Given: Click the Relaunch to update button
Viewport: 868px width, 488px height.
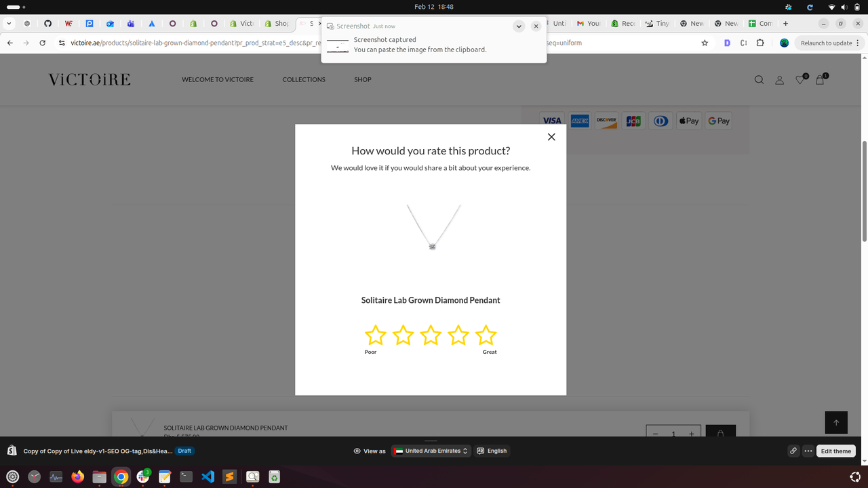Looking at the screenshot, I should pos(829,43).
